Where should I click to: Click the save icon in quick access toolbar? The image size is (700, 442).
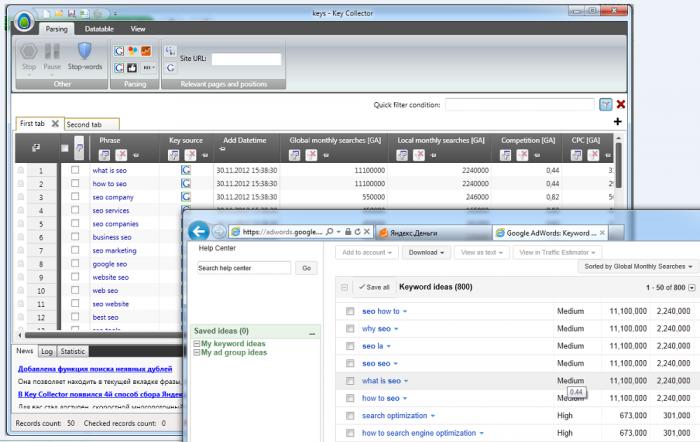(x=71, y=13)
